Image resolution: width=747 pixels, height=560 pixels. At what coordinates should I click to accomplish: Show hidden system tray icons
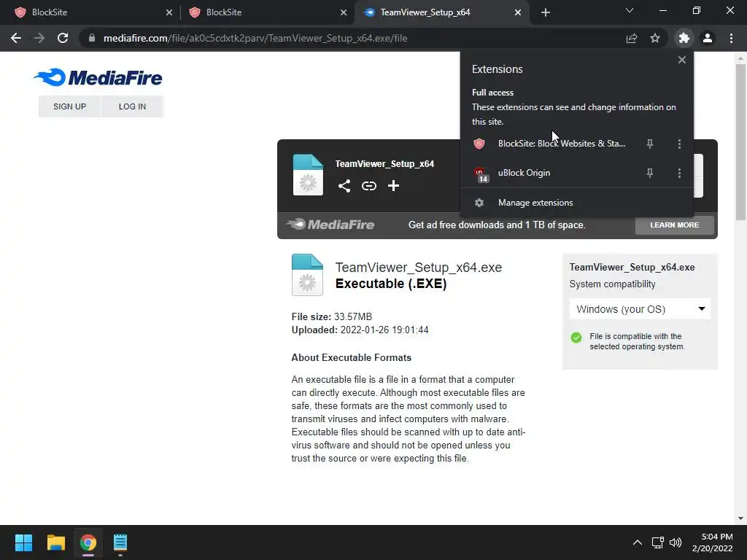[x=638, y=542]
